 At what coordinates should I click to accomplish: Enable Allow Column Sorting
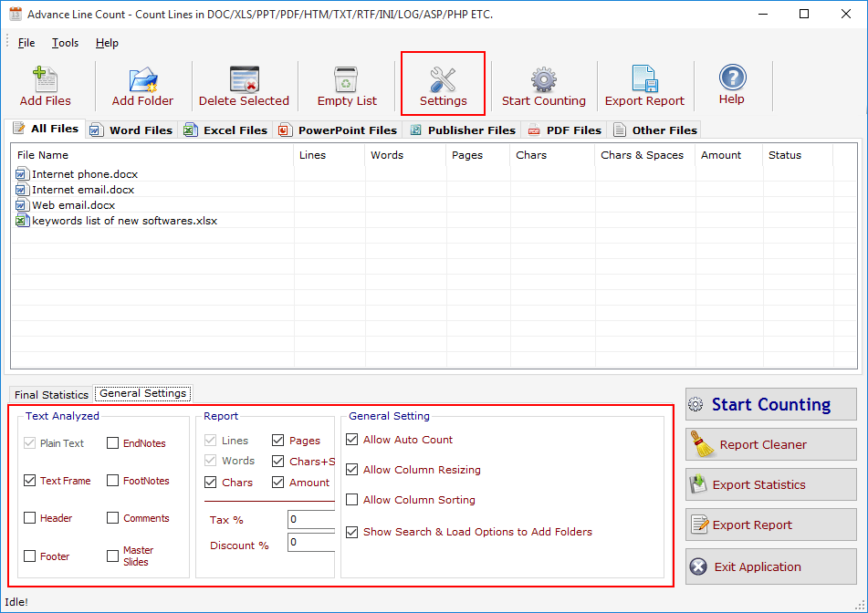pos(351,500)
